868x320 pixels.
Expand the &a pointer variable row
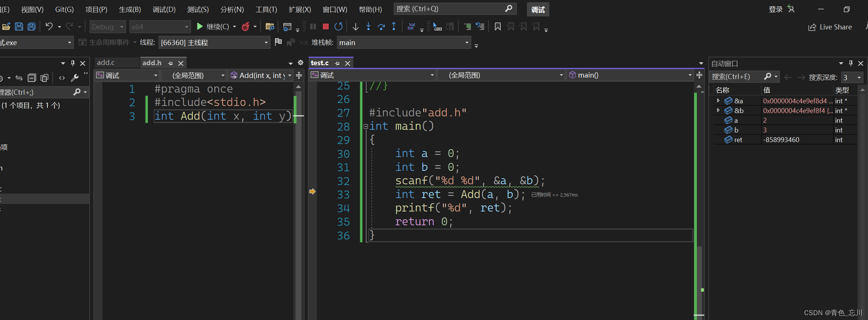click(x=718, y=101)
